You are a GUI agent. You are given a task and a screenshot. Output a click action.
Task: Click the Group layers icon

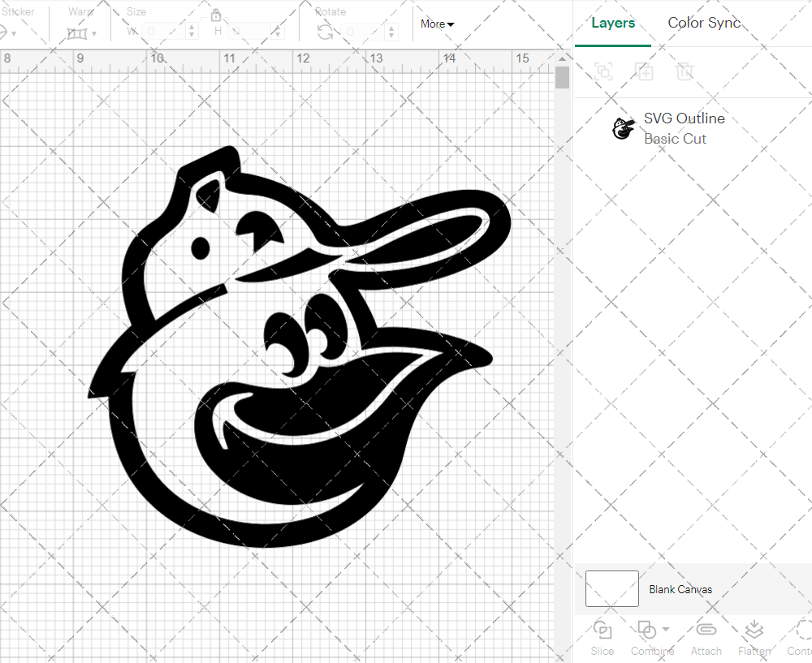603,71
